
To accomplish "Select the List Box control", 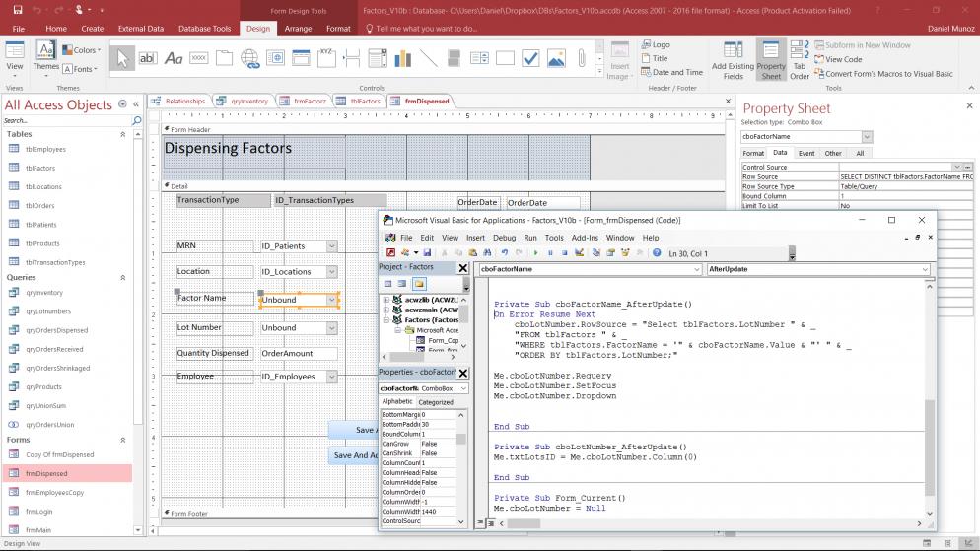I will pos(479,58).
